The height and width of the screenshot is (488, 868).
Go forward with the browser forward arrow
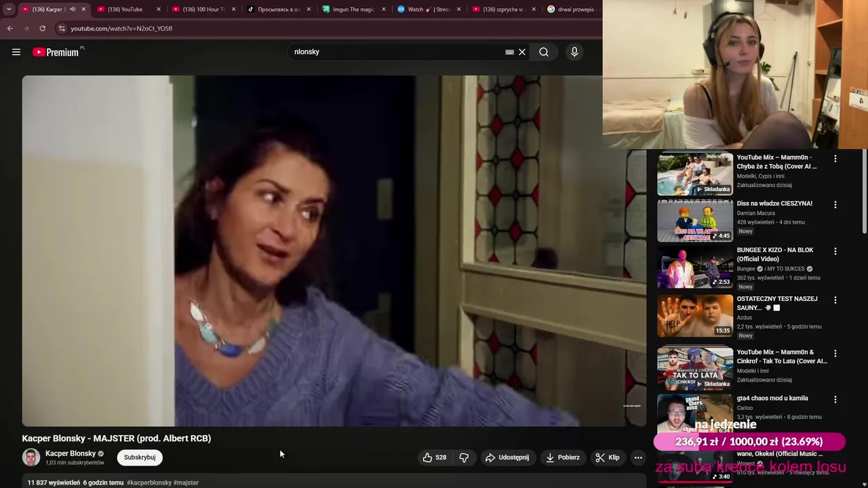click(x=26, y=28)
